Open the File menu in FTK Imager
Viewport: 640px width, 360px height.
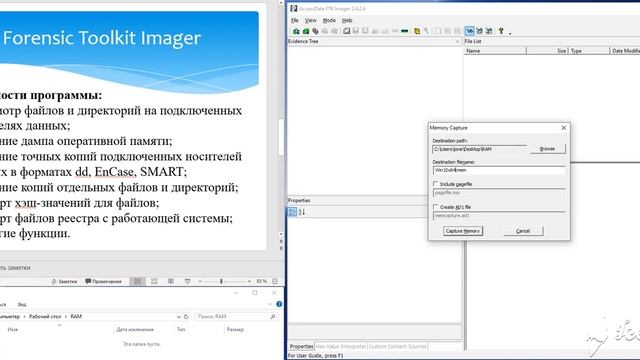(295, 20)
